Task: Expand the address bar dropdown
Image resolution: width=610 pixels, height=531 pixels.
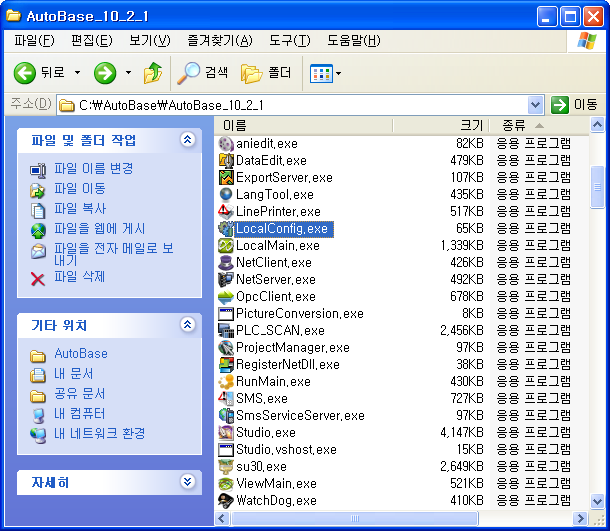Action: tap(535, 105)
